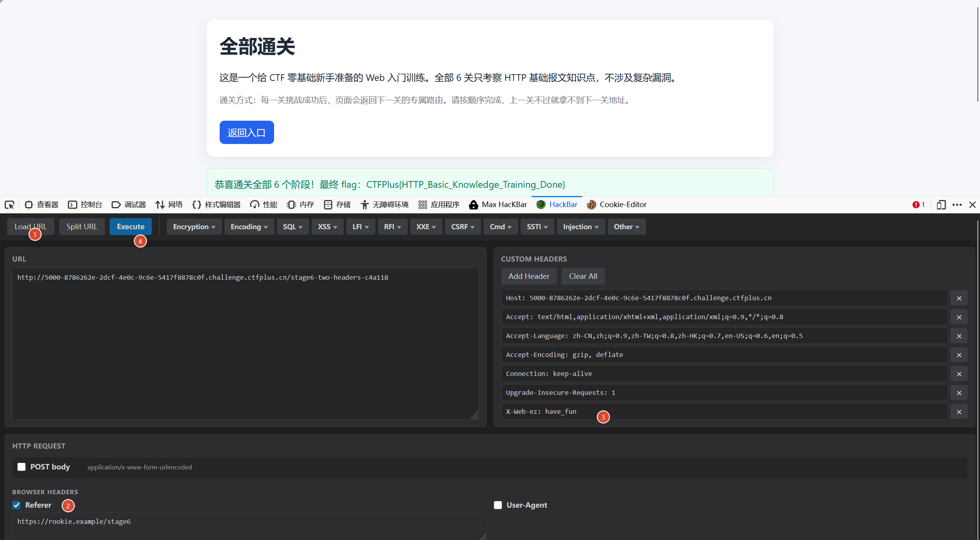Switch to the Network (网络) tab
The width and height of the screenshot is (980, 540).
(169, 205)
